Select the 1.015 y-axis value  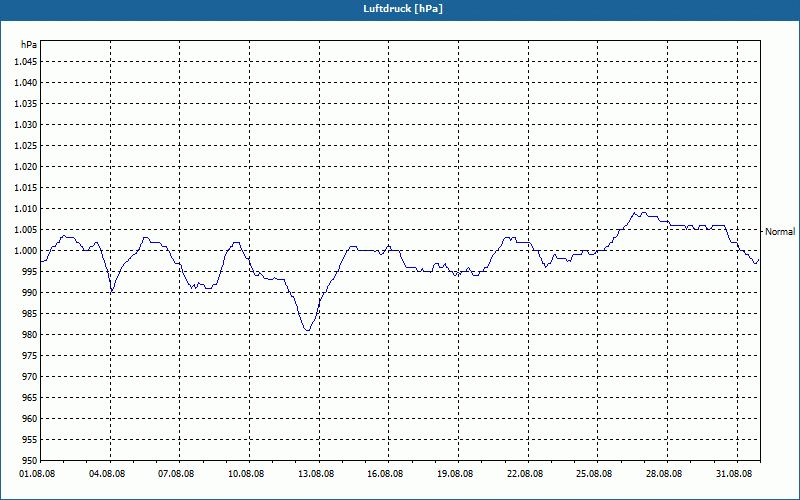pos(26,188)
